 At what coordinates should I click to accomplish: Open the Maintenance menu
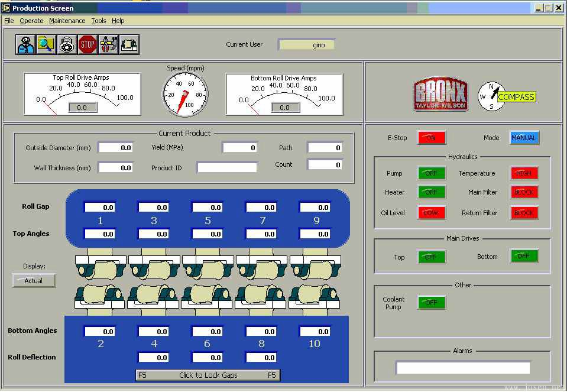point(67,21)
